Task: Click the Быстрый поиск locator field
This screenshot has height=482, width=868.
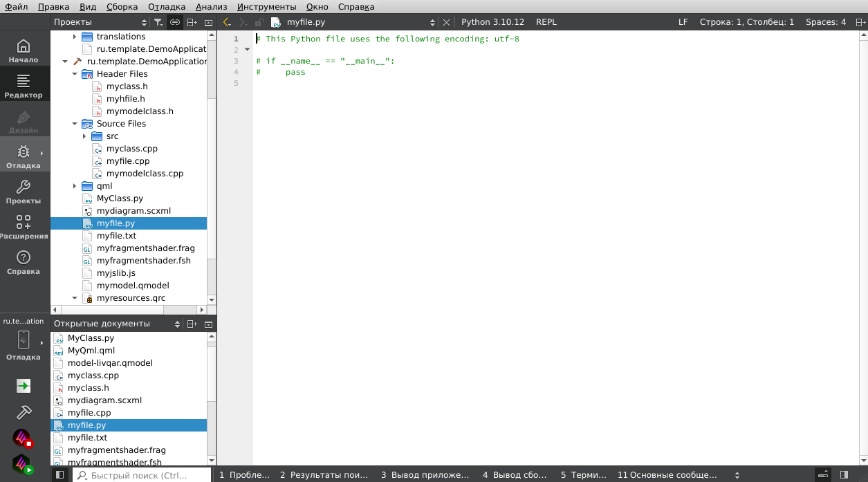Action: pos(142,475)
